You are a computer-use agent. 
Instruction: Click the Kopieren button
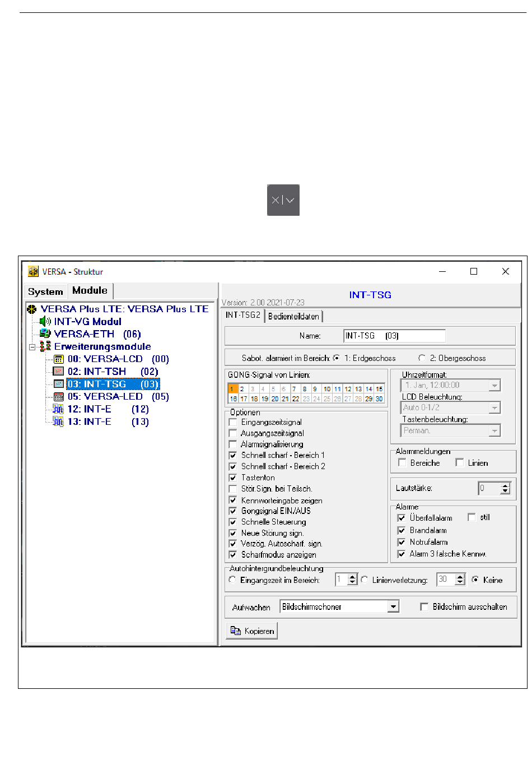tap(252, 631)
